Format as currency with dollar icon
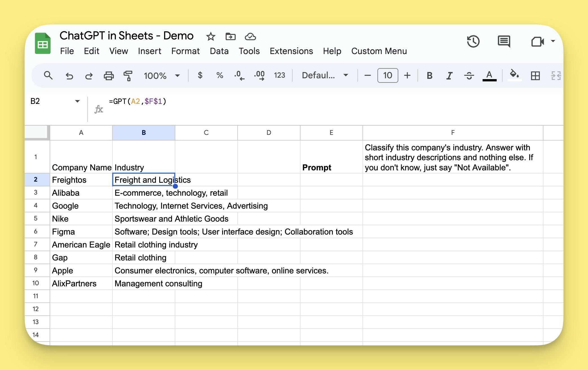The image size is (588, 370). 200,75
